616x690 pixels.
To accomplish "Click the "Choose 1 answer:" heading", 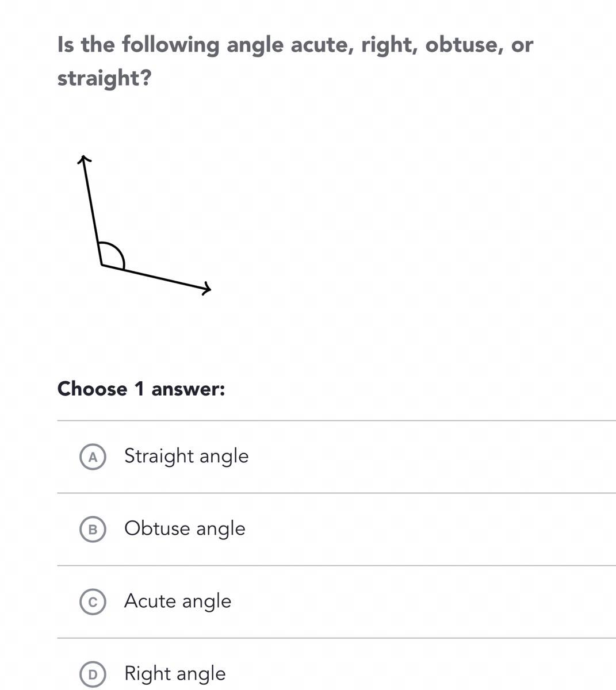I will point(141,389).
